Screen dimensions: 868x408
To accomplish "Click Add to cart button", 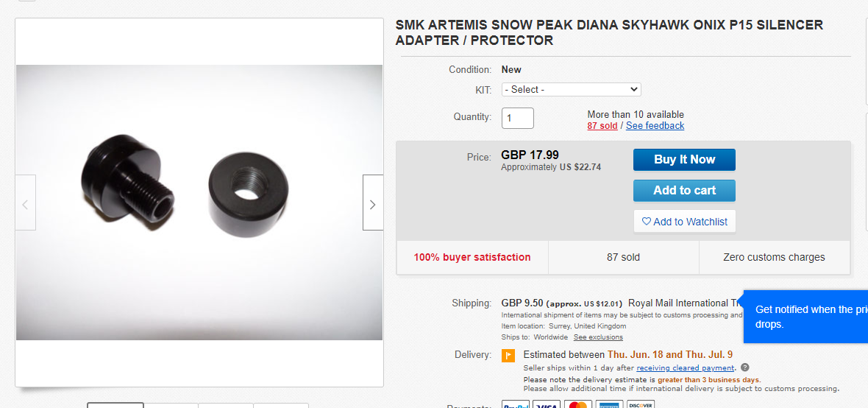I will pyautogui.click(x=684, y=190).
